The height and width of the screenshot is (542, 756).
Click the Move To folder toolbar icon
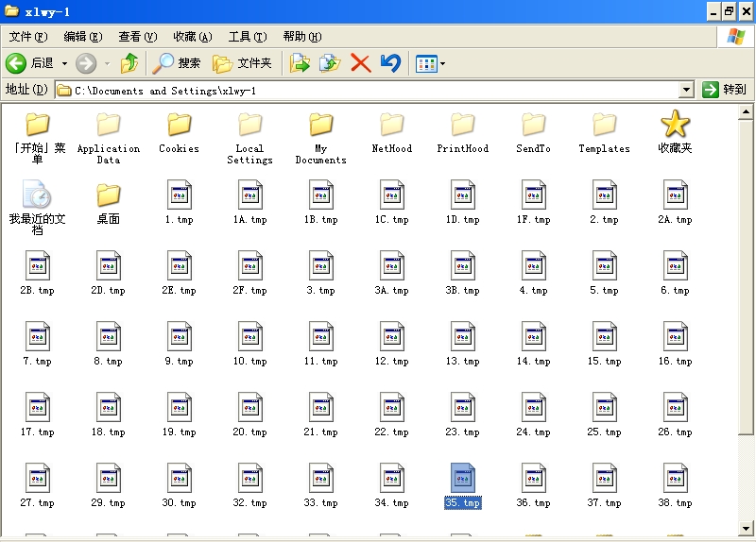click(x=300, y=63)
